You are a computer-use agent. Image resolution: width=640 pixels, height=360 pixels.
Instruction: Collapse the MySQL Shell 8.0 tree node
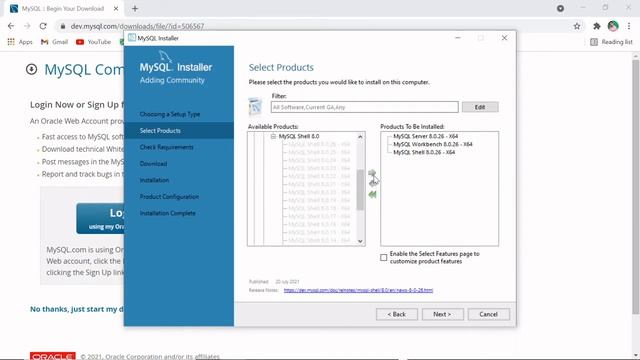[273, 136]
